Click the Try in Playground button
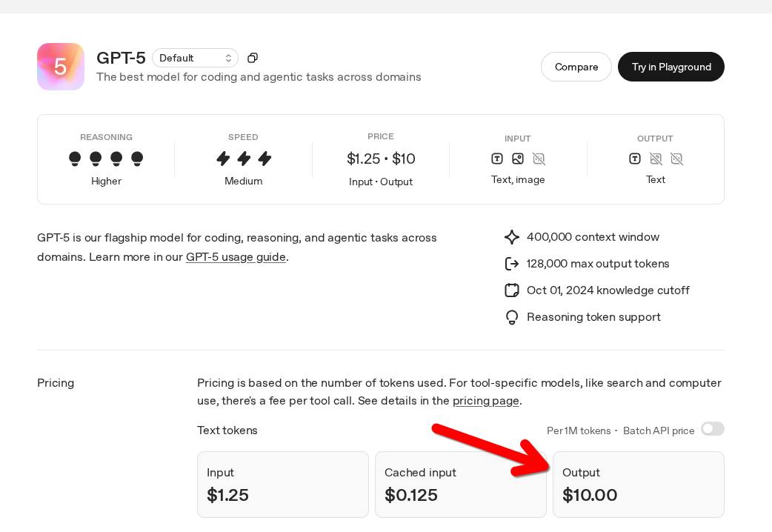 [671, 67]
